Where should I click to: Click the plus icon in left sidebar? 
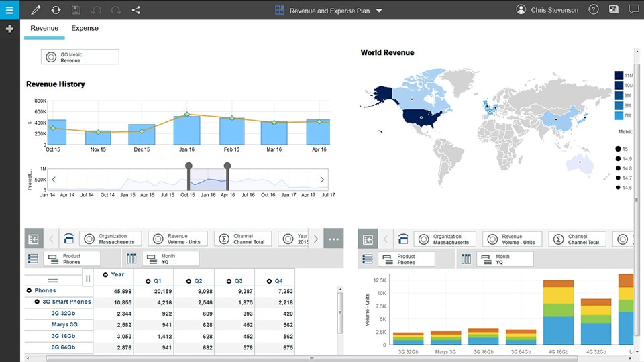click(x=9, y=29)
